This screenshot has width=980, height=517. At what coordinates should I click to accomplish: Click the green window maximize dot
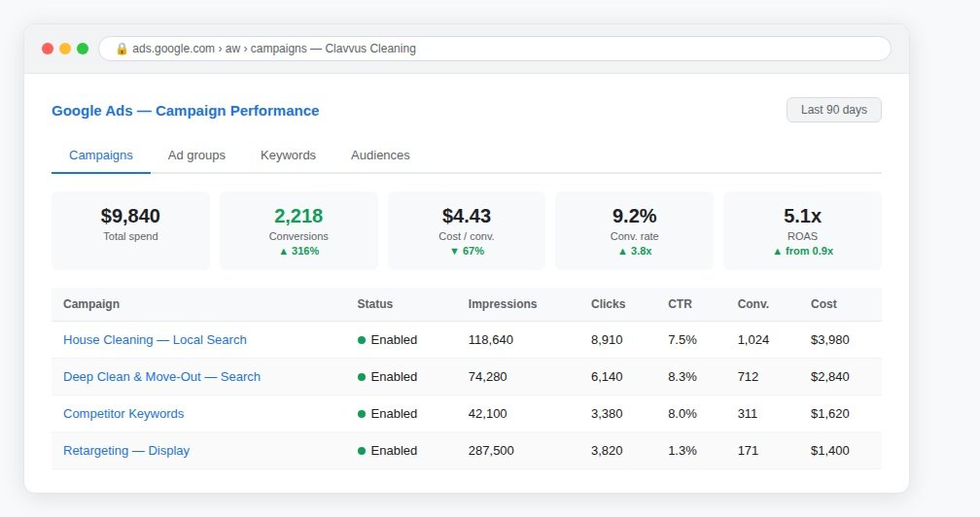[x=83, y=49]
